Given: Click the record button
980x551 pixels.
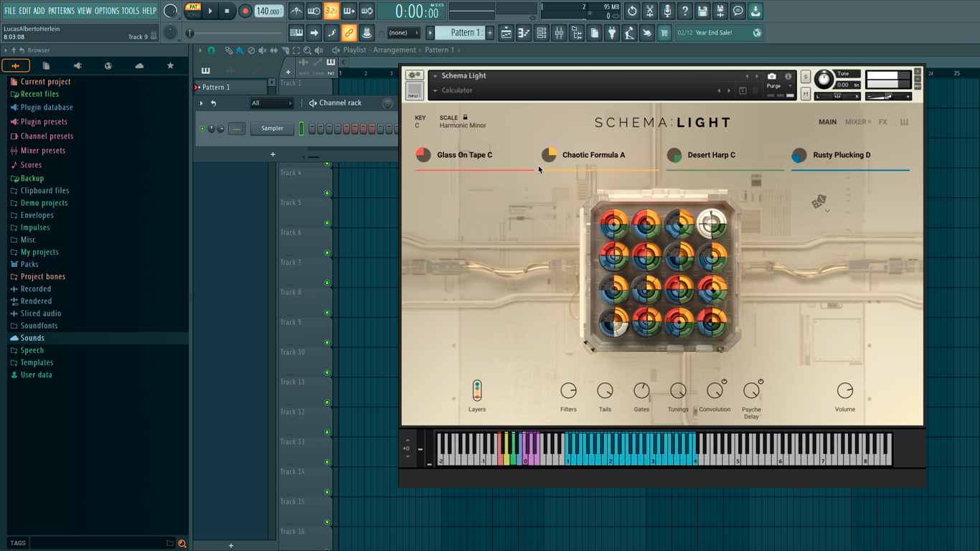Looking at the screenshot, I should click(x=245, y=11).
